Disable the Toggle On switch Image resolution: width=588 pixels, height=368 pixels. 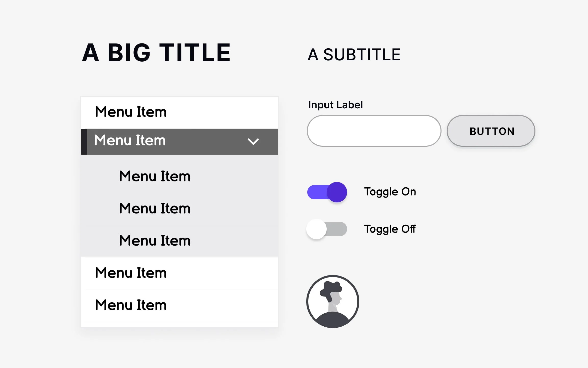pos(327,192)
